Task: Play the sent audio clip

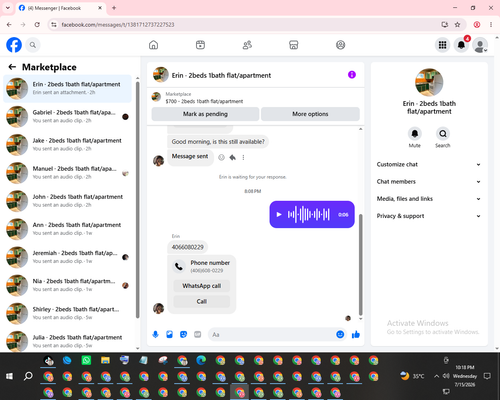Action: click(x=279, y=214)
